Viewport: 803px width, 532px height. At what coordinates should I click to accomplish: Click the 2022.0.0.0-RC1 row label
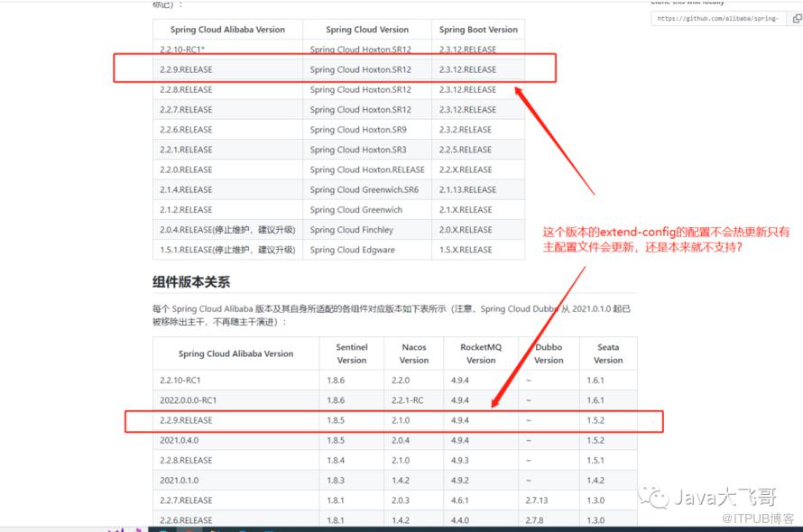click(189, 400)
